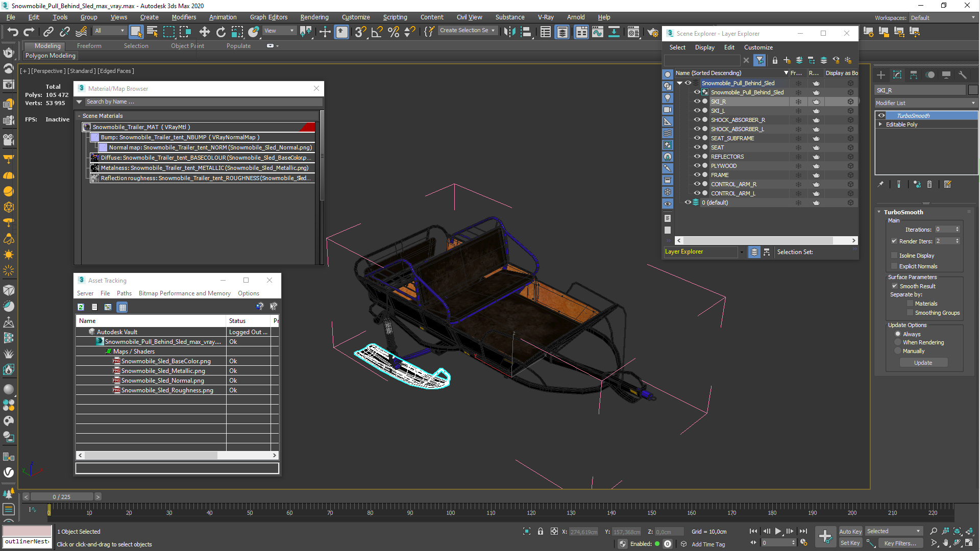Open the Motion panel tab
980x551 pixels.
tap(930, 75)
